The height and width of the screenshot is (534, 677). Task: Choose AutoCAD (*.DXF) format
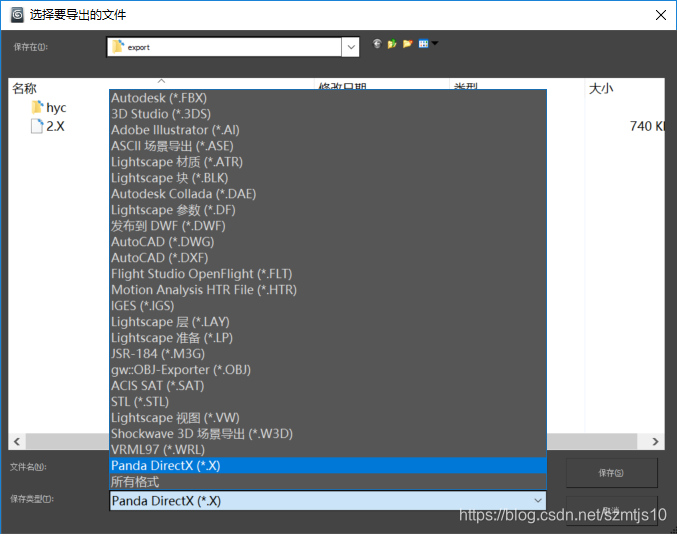click(x=328, y=258)
